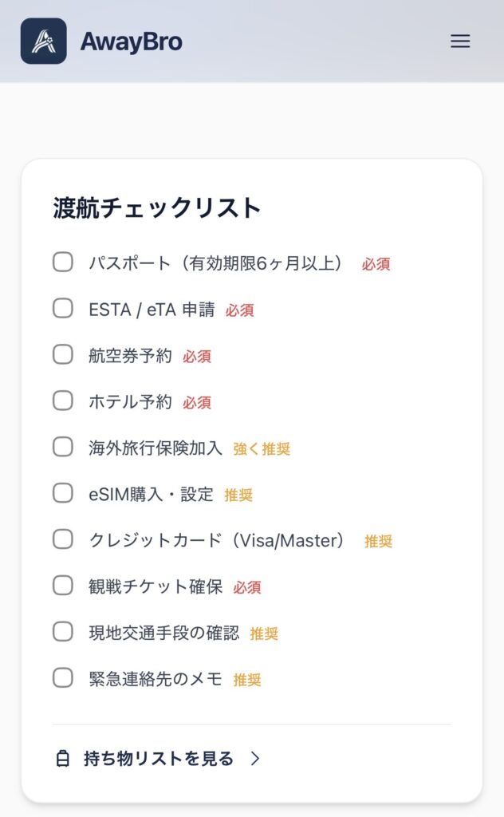Tick the ホテル予約 checkbox
Screen dimensions: 504x817
point(63,401)
